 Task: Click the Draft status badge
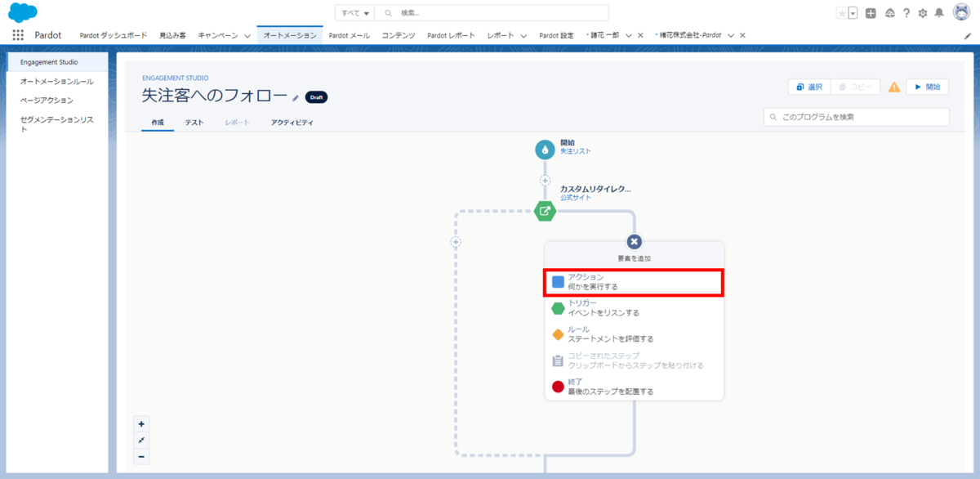(x=317, y=97)
